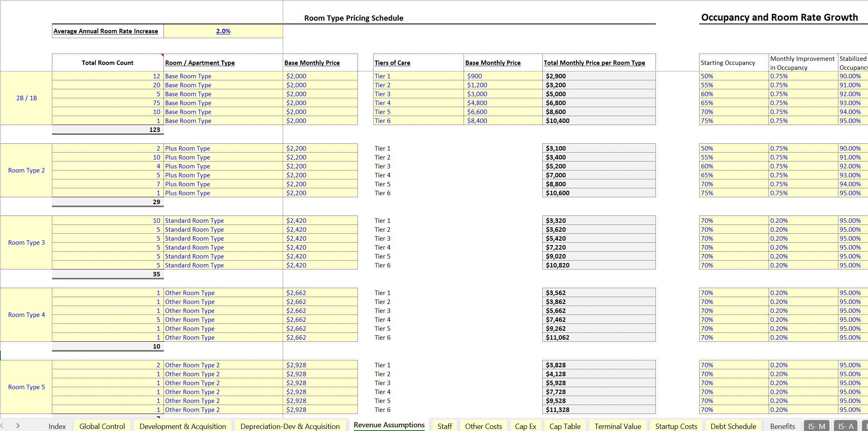Open the Development & Acquisition tab
The image size is (868, 431).
(183, 426)
